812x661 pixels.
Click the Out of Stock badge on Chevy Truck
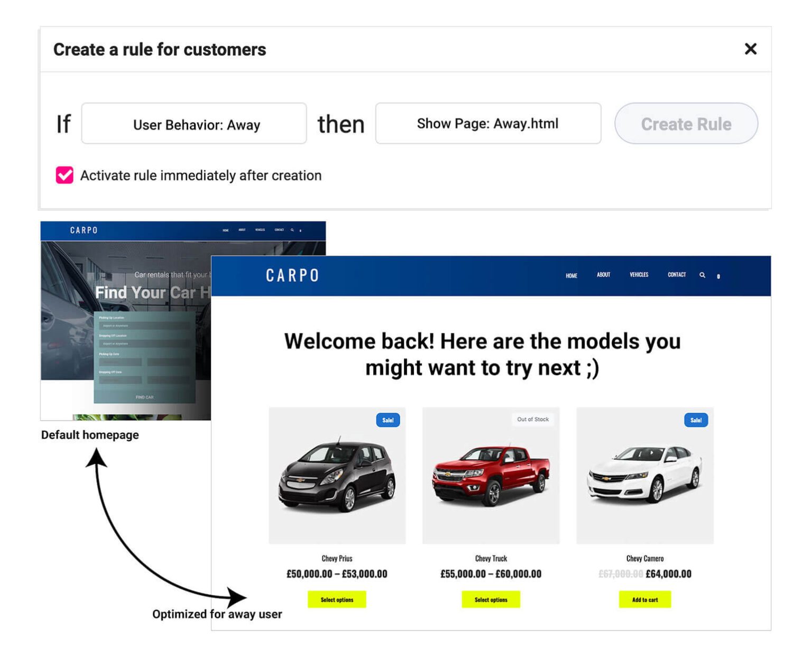(533, 419)
